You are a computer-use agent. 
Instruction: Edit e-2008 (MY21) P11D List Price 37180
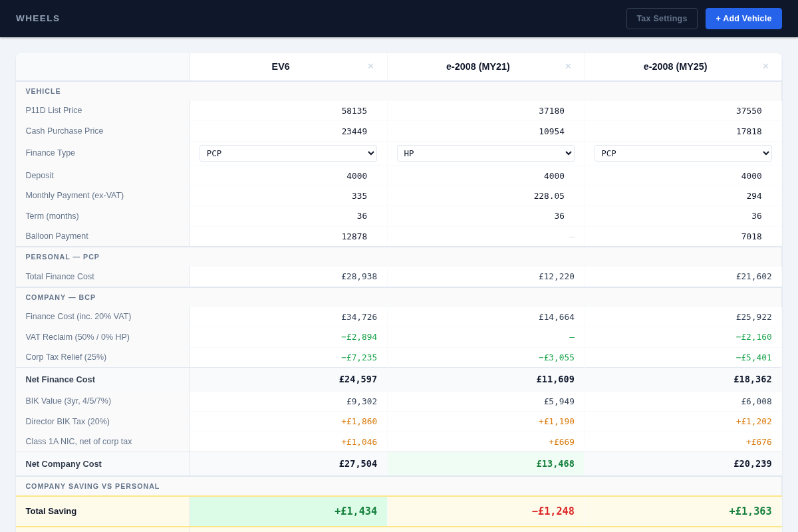point(485,110)
